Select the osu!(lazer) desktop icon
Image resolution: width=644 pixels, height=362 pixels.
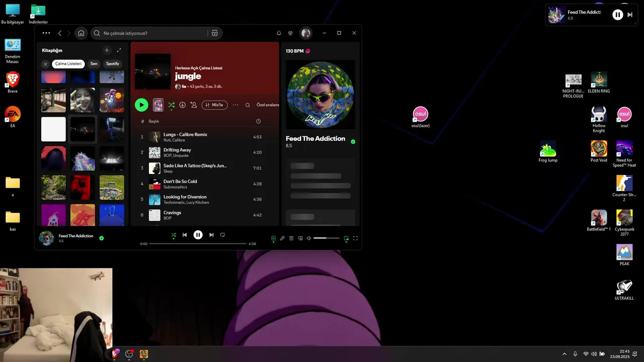421,118
